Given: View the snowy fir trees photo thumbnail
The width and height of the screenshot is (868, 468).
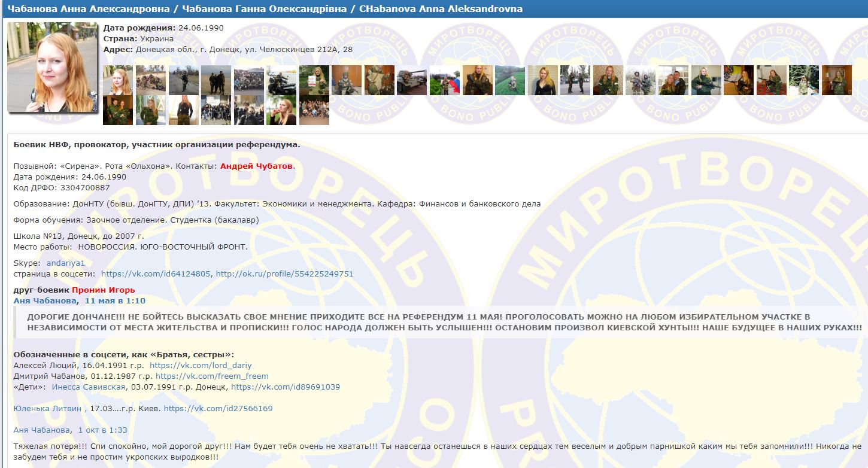Looking at the screenshot, I should pos(803,80).
